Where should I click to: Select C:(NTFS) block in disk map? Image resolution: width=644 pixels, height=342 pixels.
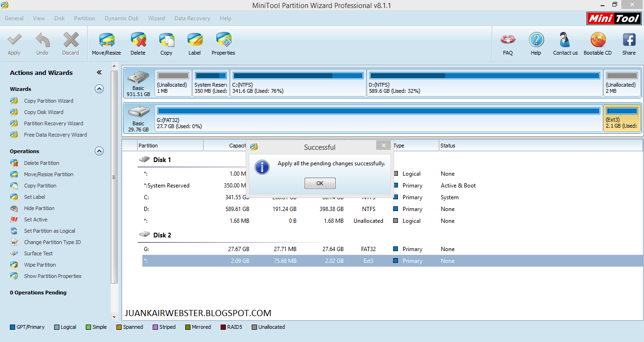(298, 83)
